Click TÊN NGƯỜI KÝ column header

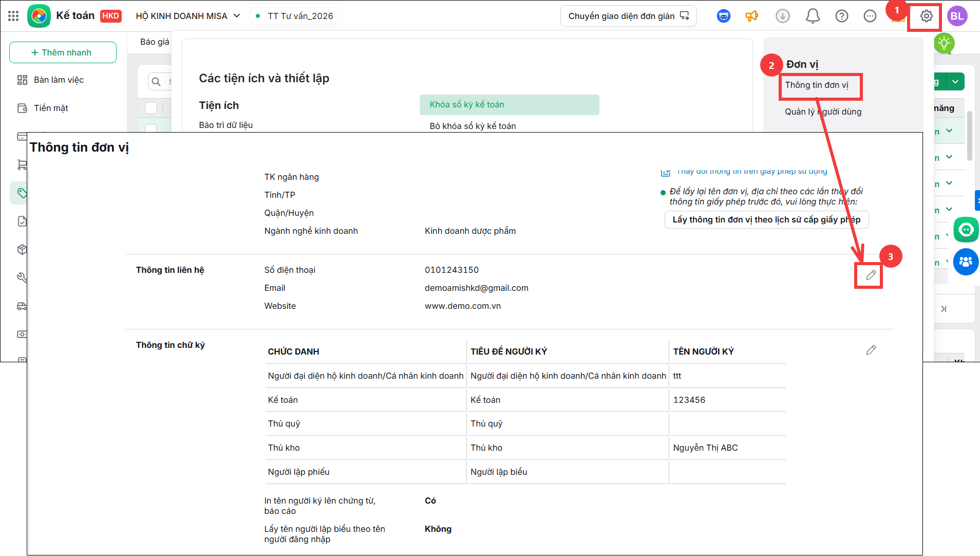coord(703,351)
